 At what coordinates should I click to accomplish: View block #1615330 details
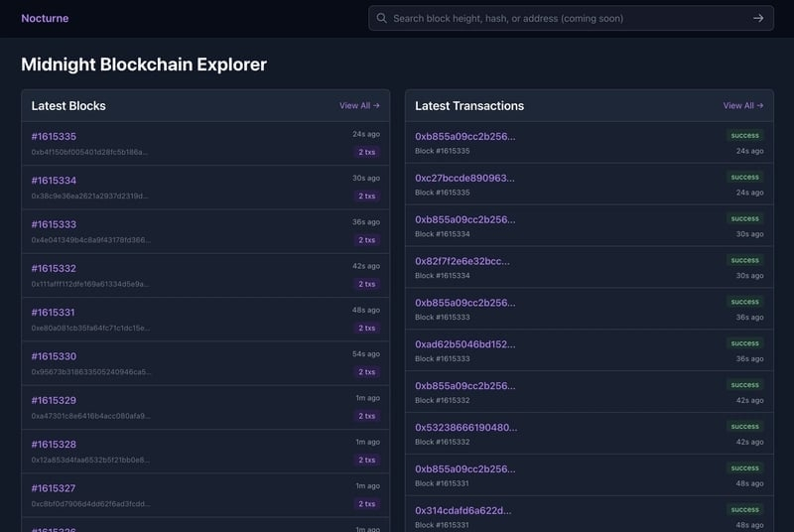[54, 356]
